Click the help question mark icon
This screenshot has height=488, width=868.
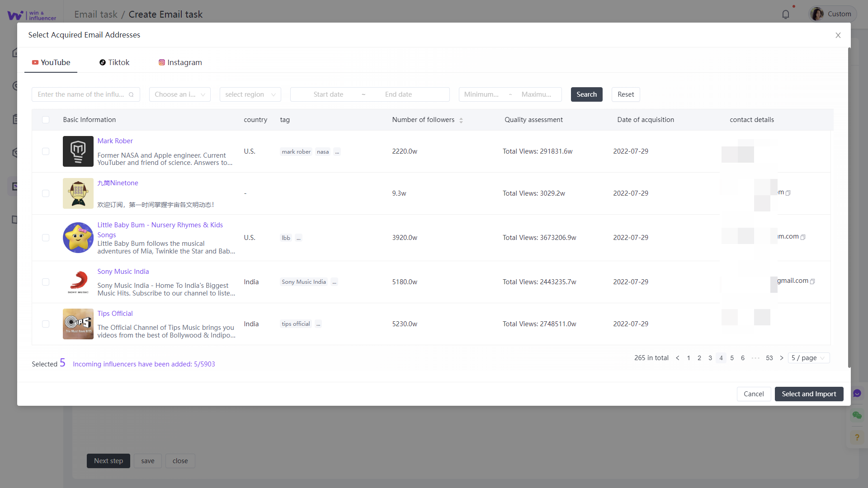[x=857, y=437]
